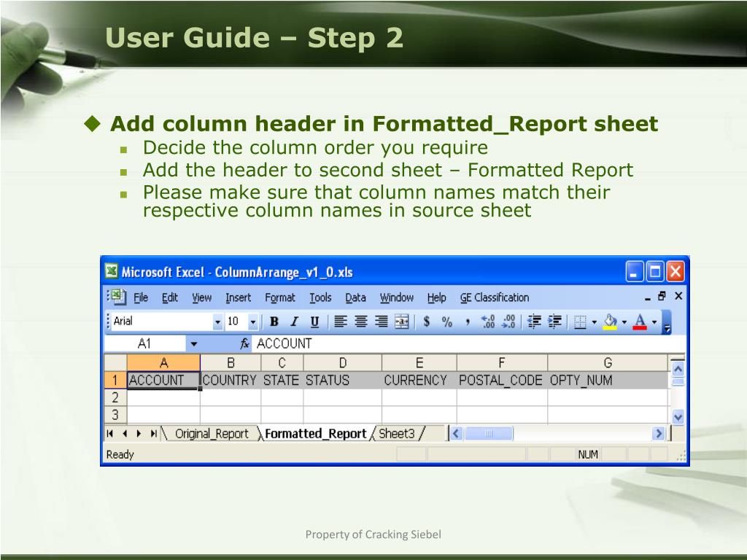Toggle Bold formatting in the toolbar
Screen dimensions: 747x560
pos(274,322)
